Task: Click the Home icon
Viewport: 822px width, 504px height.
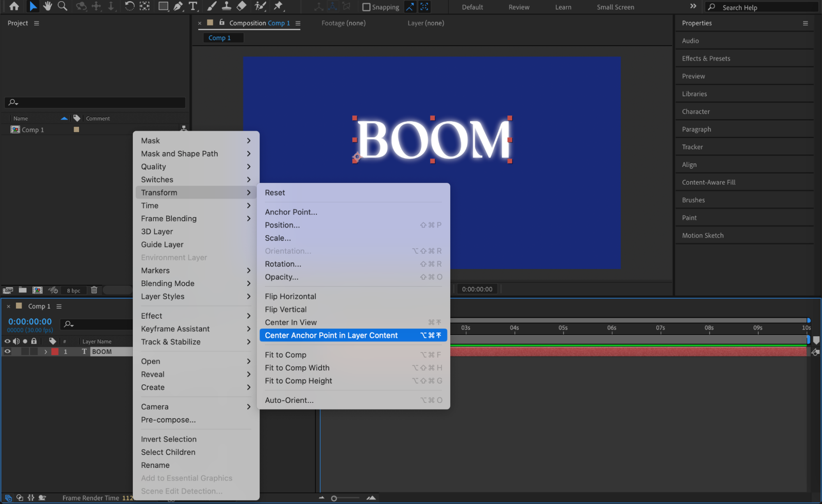Action: pyautogui.click(x=14, y=6)
